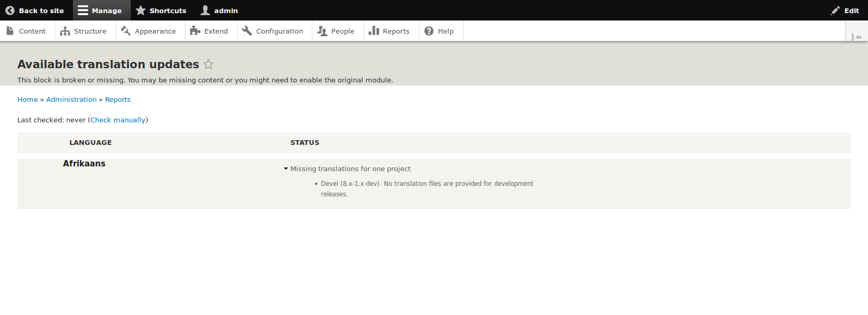Open the Configuration menu item
Screen dimensions: 868x315
274,31
